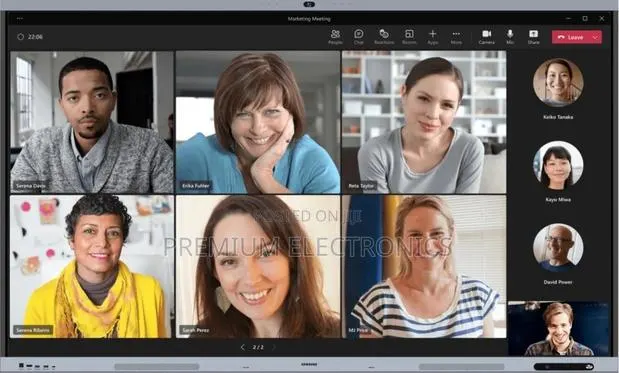Open the People panel
The image size is (619, 373).
click(x=335, y=37)
